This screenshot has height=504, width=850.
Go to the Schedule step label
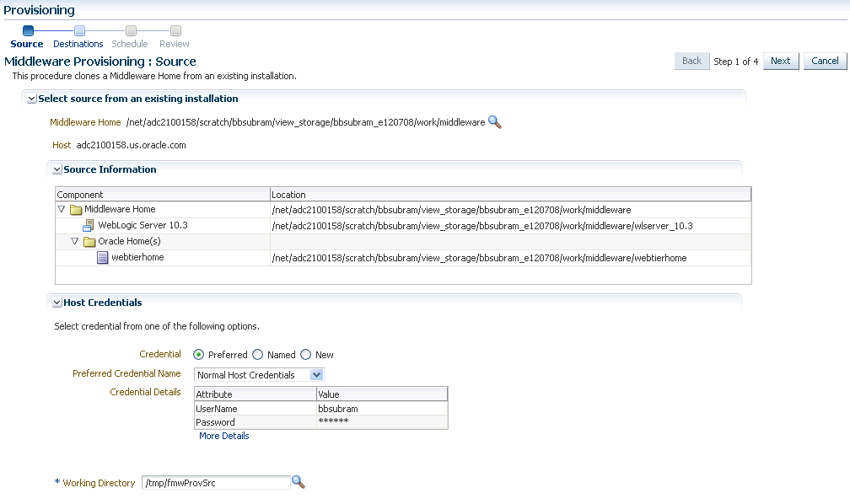pyautogui.click(x=130, y=44)
